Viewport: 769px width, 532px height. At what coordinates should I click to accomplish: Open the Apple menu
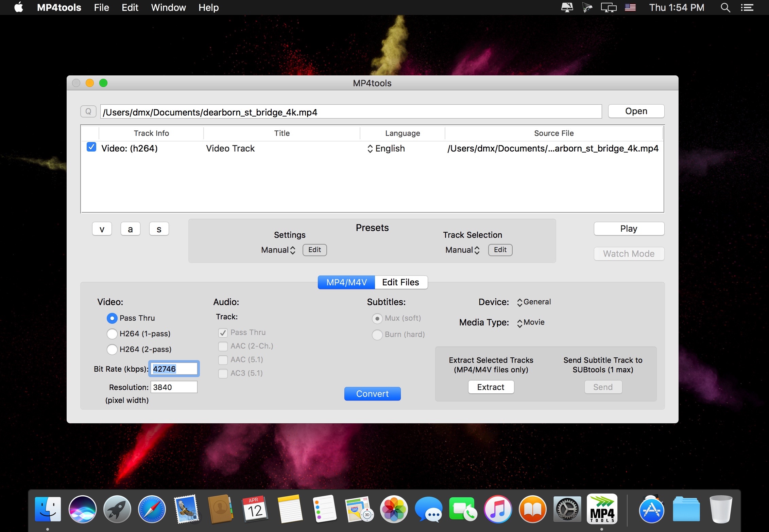click(19, 7)
